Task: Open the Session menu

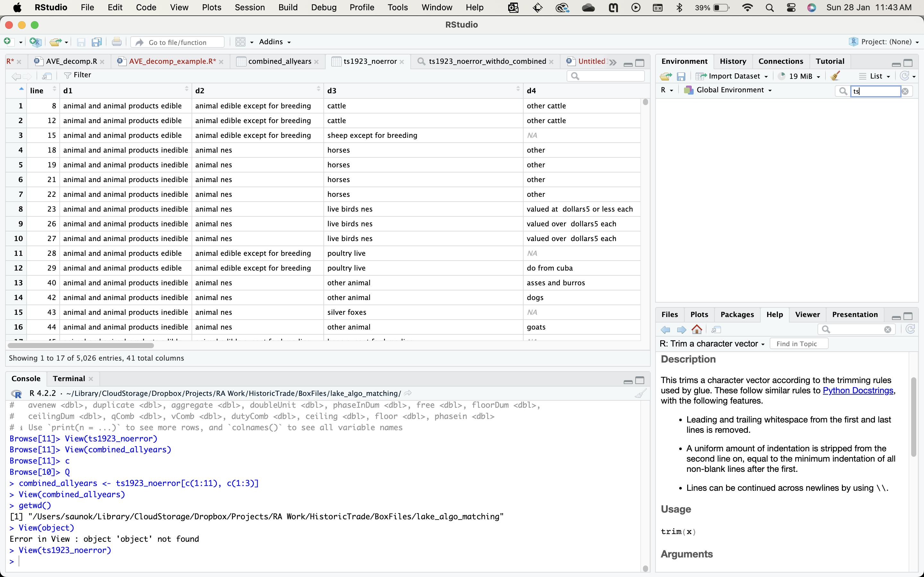Action: (249, 7)
